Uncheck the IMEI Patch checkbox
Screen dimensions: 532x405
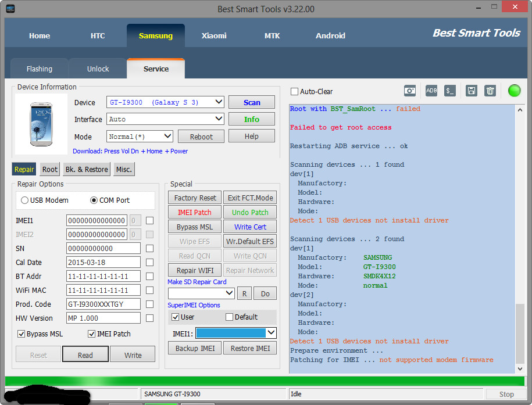[x=91, y=334]
